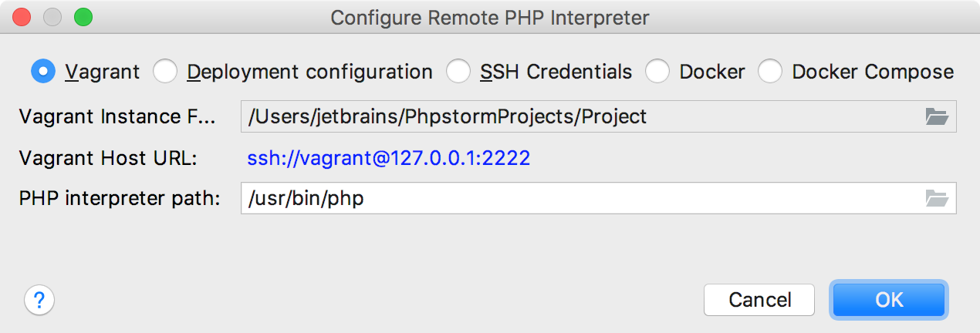Choose the Deployment configuration option
Image resolution: width=980 pixels, height=333 pixels.
[x=165, y=72]
